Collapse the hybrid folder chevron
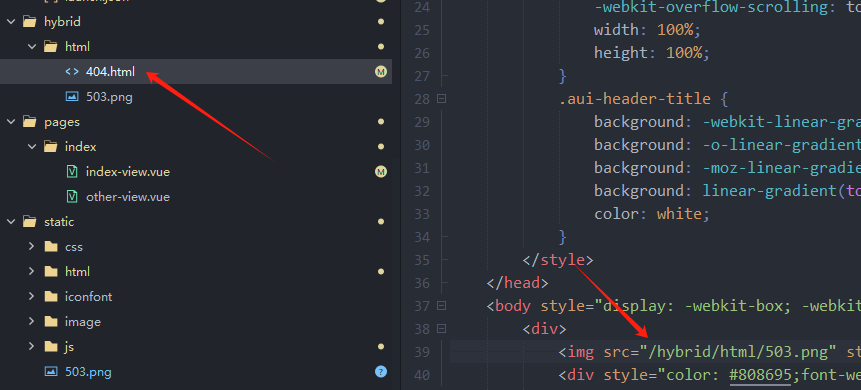This screenshot has width=861, height=390. pyautogui.click(x=11, y=22)
